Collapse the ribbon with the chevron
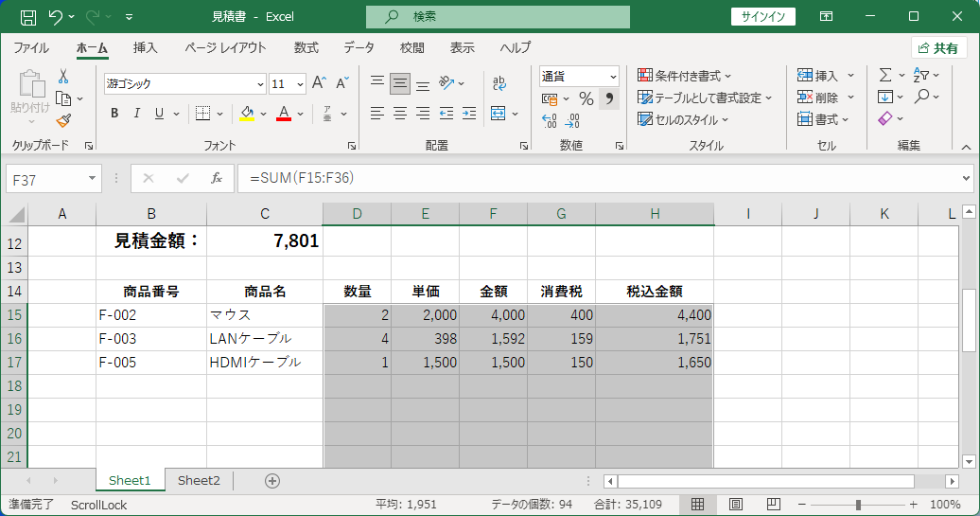Screen dimensions: 980x516 pos(966,147)
